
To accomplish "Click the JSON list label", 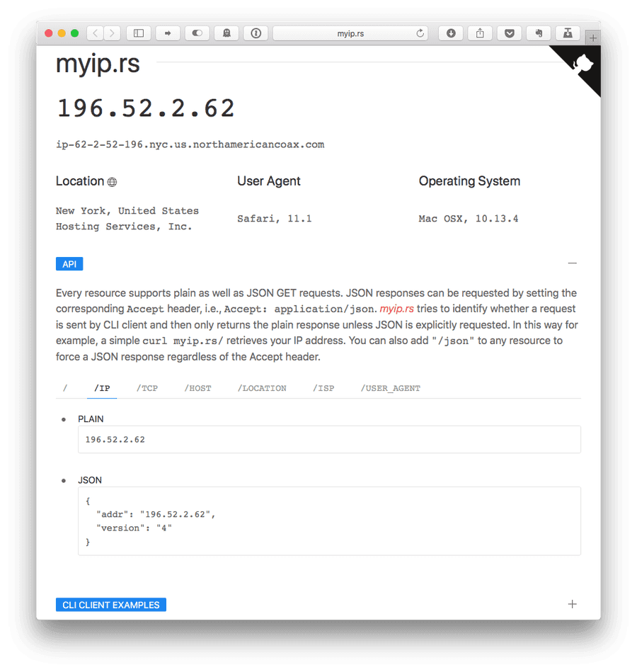I will 90,480.
